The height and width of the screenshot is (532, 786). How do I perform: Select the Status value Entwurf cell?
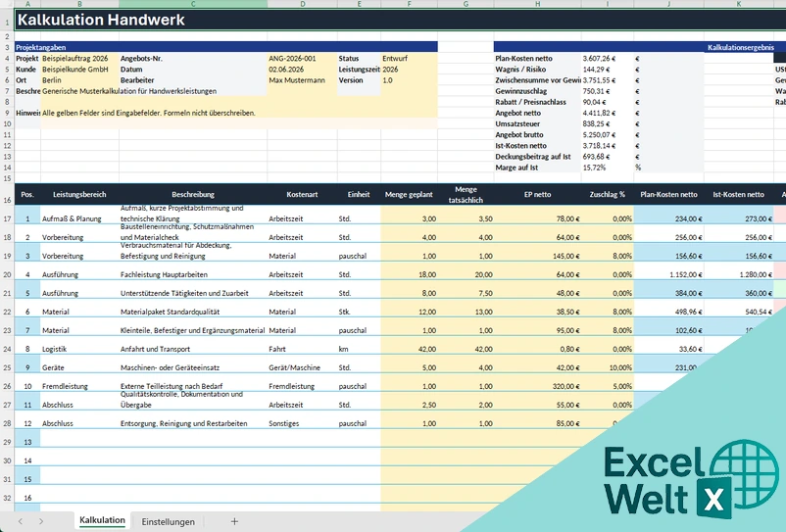(409, 58)
